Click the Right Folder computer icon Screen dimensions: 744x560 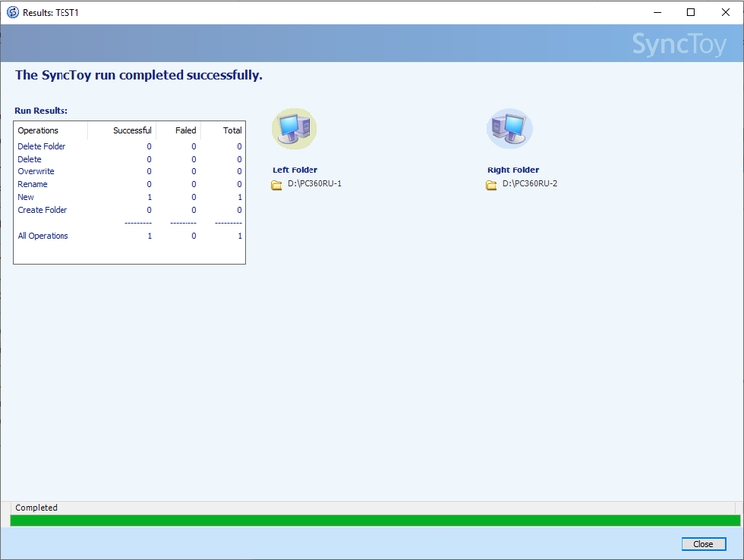point(510,128)
